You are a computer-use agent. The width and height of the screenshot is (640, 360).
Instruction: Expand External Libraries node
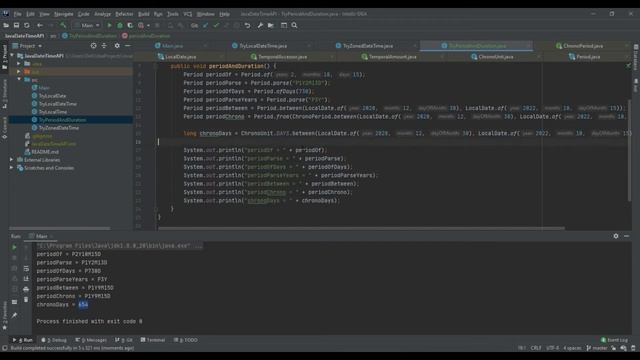[12, 160]
